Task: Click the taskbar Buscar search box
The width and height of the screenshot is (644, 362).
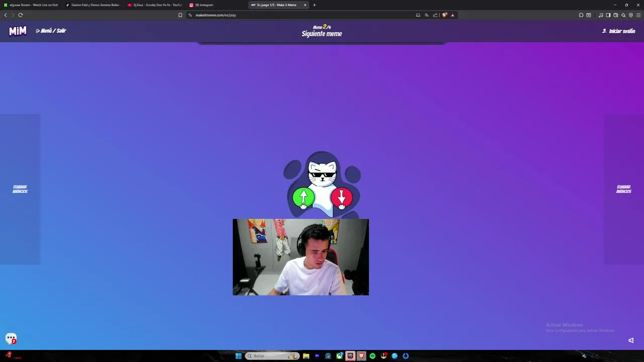Action: pos(272,356)
